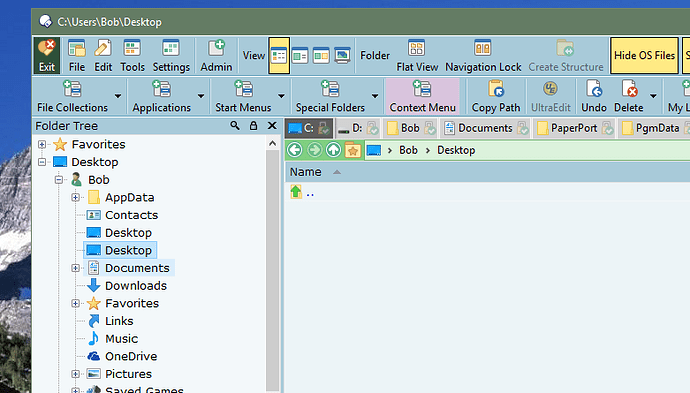Screen dimensions: 690x393
Task: Expand Favorites under Bob
Action: tap(76, 303)
